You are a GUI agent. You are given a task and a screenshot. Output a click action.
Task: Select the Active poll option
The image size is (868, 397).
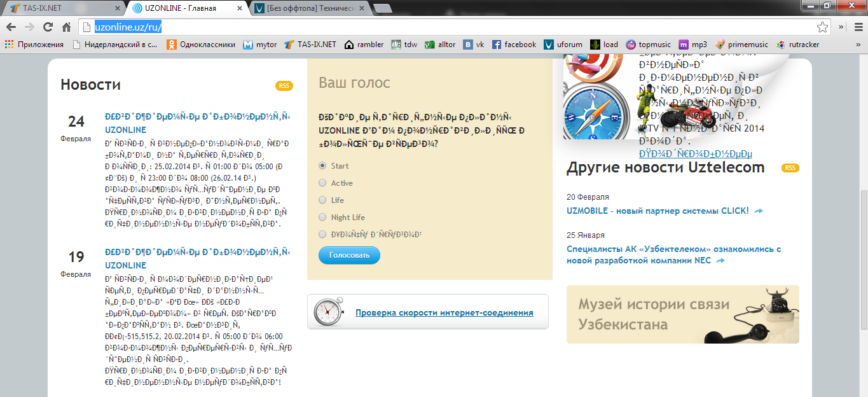click(322, 183)
